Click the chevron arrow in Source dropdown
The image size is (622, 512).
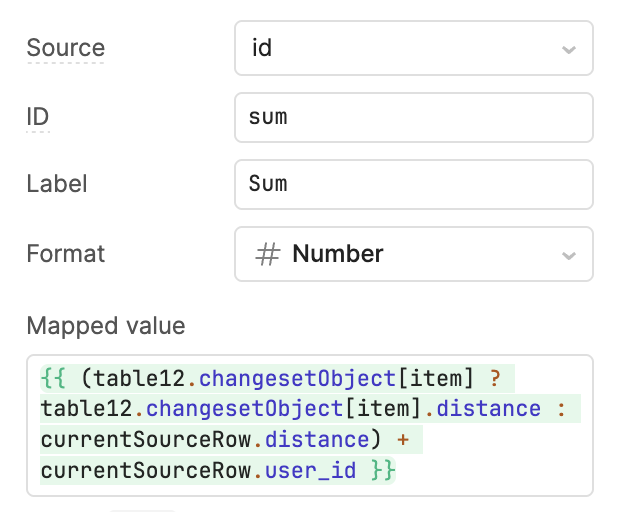[x=568, y=49]
